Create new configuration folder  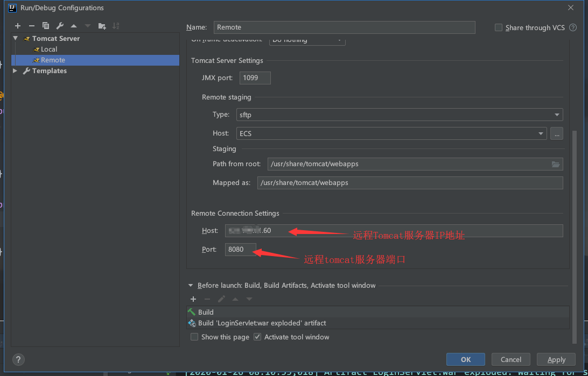point(102,26)
